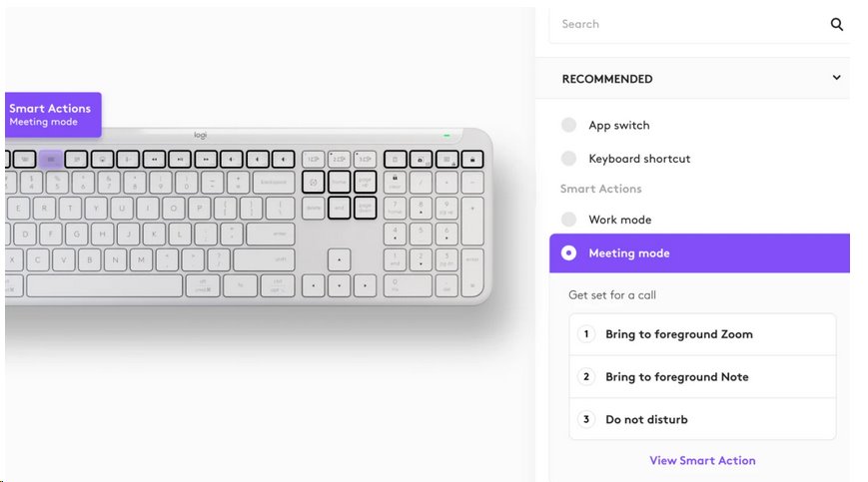Click the play/pause media key on keyboard
This screenshot has width=868, height=482.
tap(179, 159)
